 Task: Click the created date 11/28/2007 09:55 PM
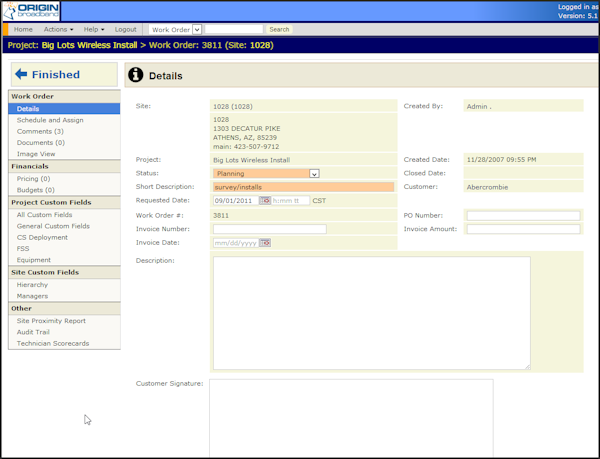501,160
